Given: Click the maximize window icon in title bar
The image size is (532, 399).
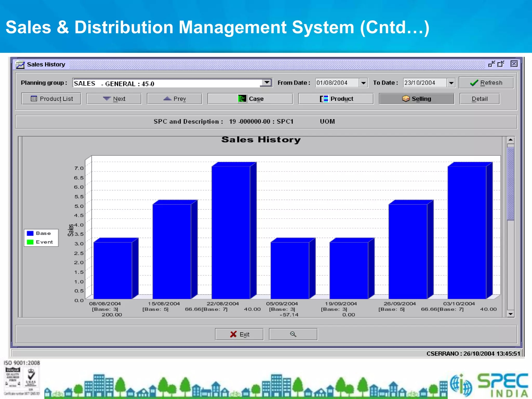Looking at the screenshot, I should 501,64.
